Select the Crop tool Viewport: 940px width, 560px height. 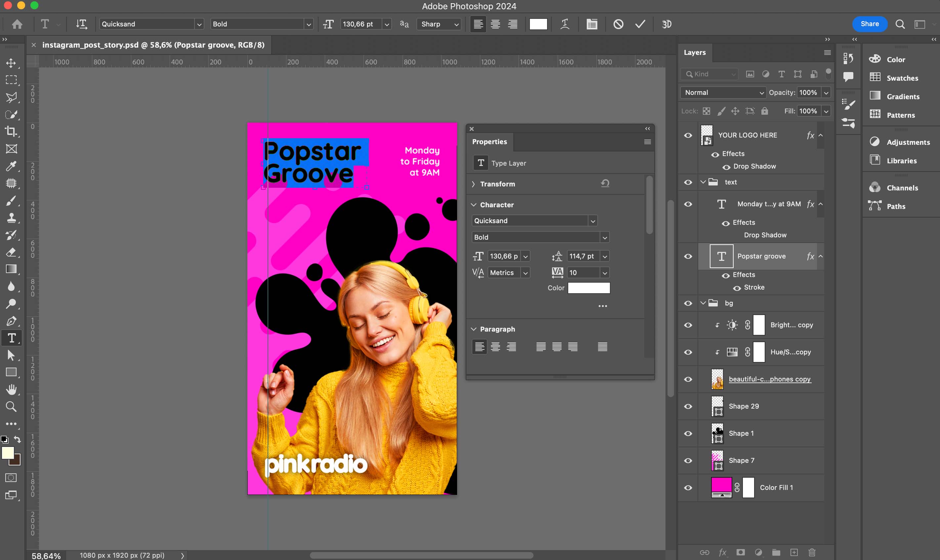11,131
